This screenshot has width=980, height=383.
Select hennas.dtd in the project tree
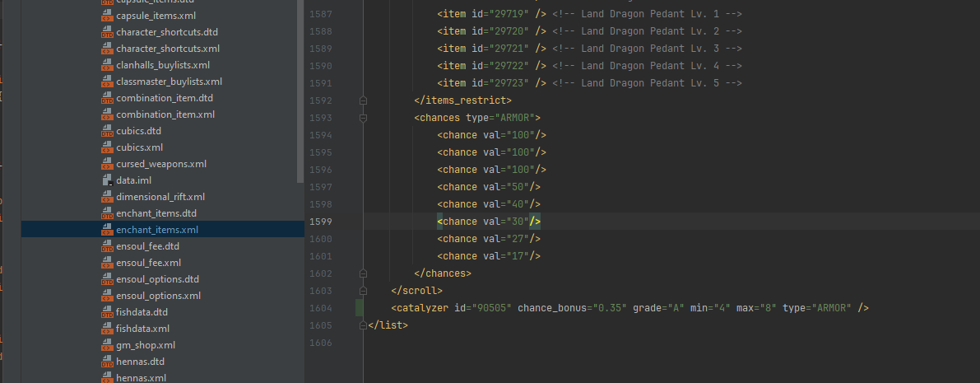[140, 361]
